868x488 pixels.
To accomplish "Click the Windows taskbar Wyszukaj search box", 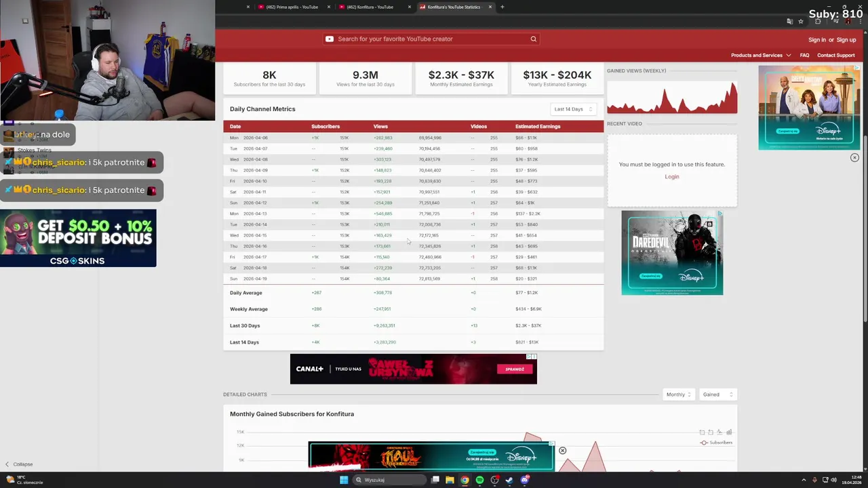I will coord(390,480).
